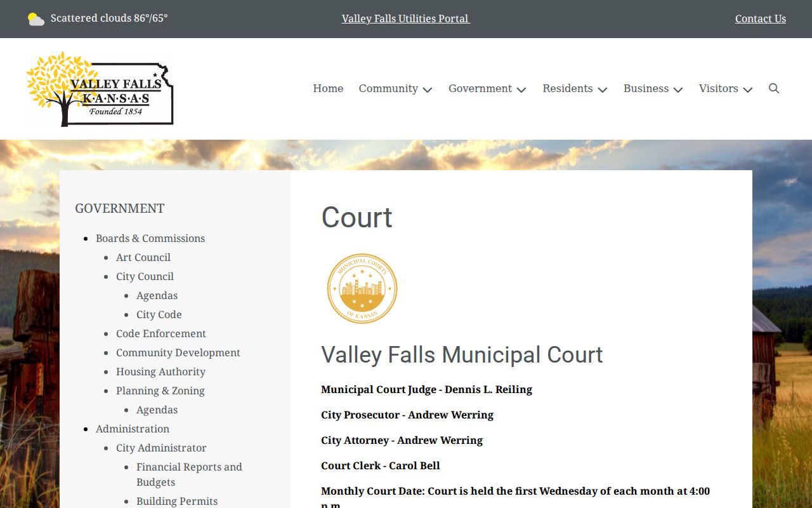The width and height of the screenshot is (812, 508).
Task: Open the Community navigation menu
Action: (x=388, y=88)
